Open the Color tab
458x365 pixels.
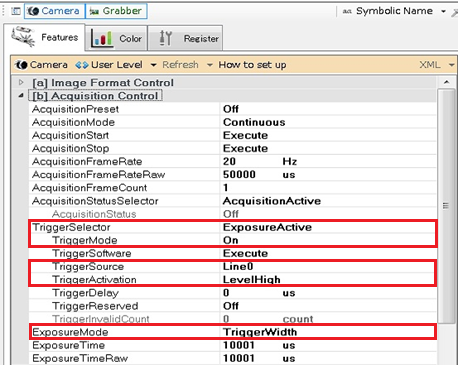116,38
